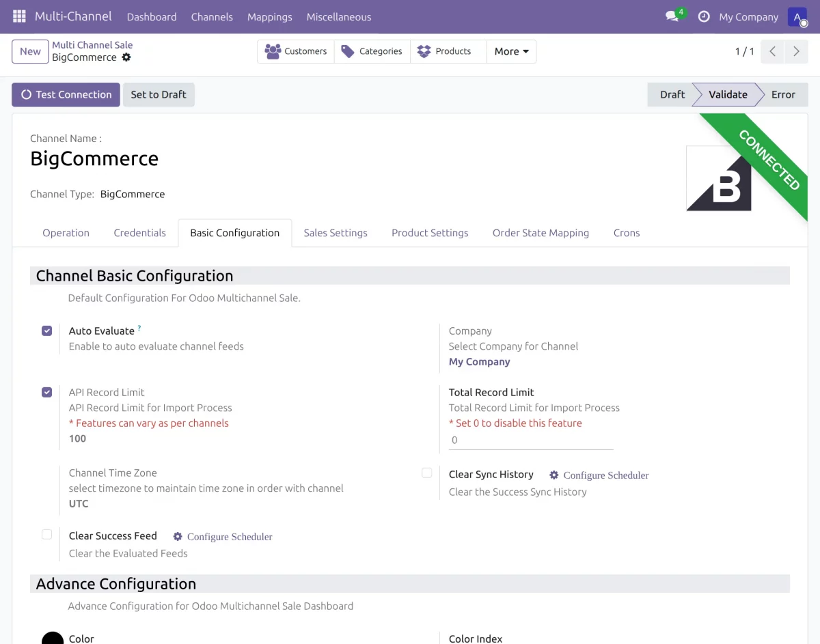
Task: Go to next record arrow
Action: coord(796,51)
